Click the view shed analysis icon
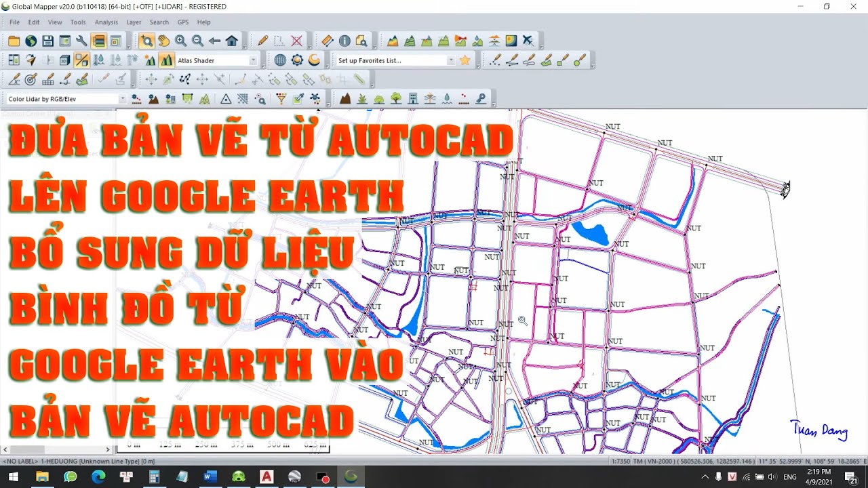This screenshot has width=868, height=488. pos(460,41)
